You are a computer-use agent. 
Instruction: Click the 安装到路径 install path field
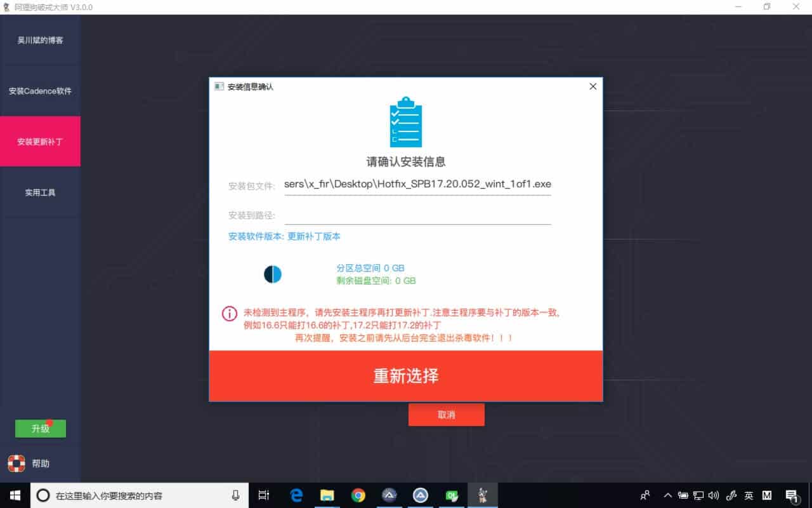point(417,216)
